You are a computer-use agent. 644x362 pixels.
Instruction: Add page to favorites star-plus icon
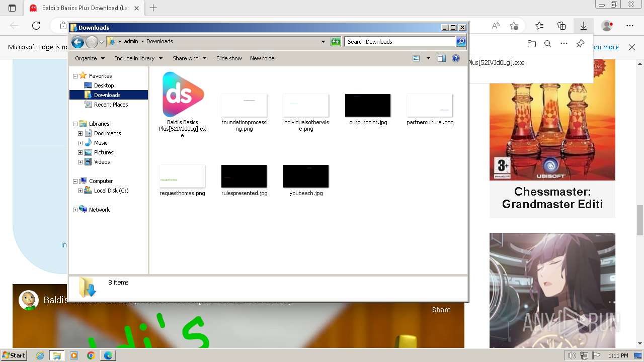(x=514, y=26)
